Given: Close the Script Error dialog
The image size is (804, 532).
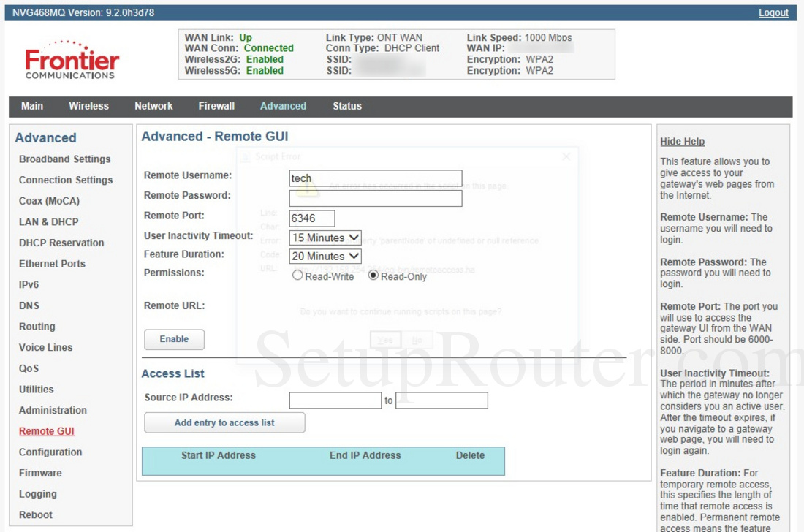Looking at the screenshot, I should point(566,156).
